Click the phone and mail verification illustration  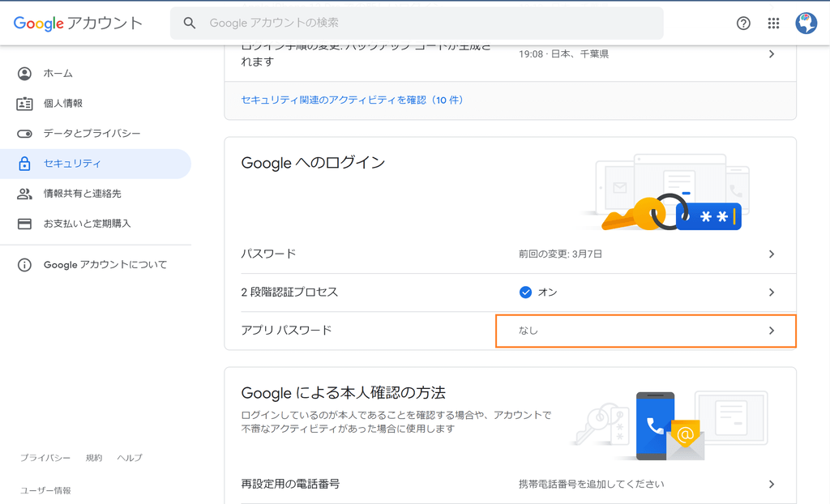[670, 425]
